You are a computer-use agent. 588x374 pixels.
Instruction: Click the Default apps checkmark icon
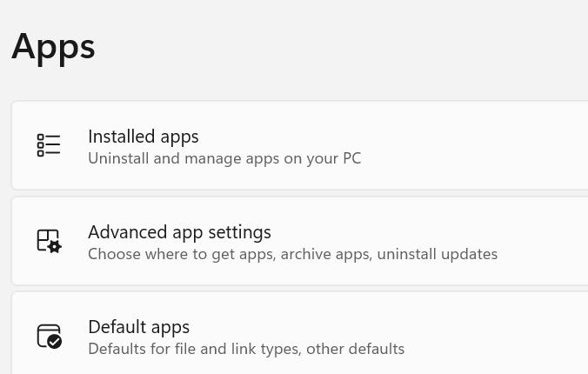[x=49, y=336]
